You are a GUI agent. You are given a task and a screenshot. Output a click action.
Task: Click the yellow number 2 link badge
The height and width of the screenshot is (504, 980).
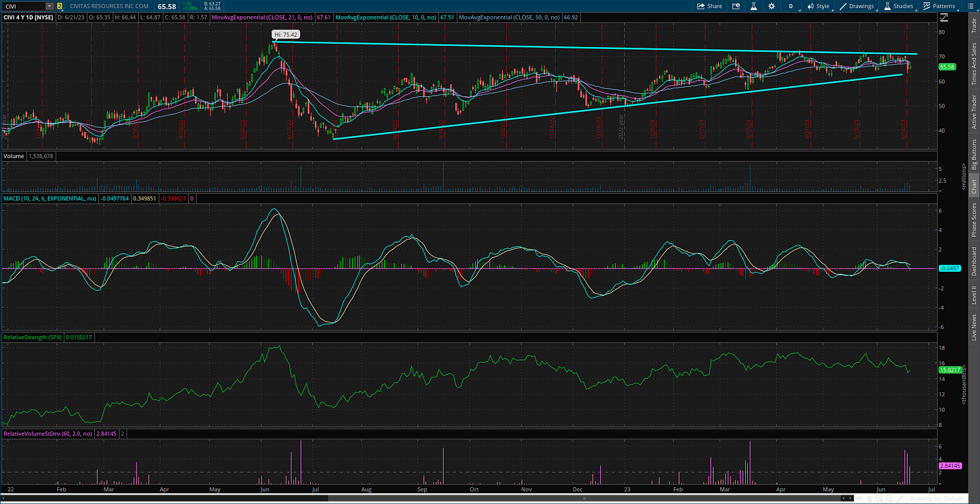pos(59,6)
